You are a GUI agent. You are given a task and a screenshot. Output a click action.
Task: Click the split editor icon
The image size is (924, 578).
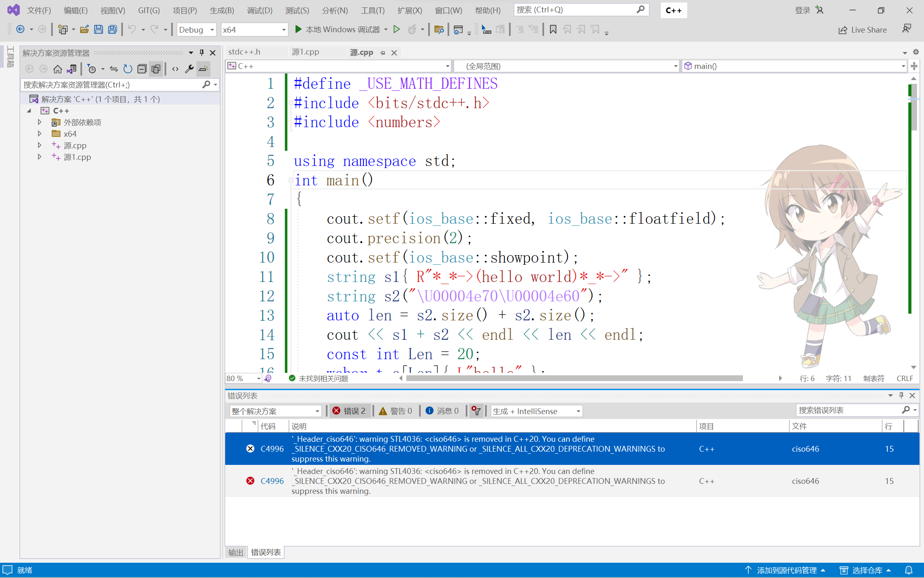[x=914, y=66]
